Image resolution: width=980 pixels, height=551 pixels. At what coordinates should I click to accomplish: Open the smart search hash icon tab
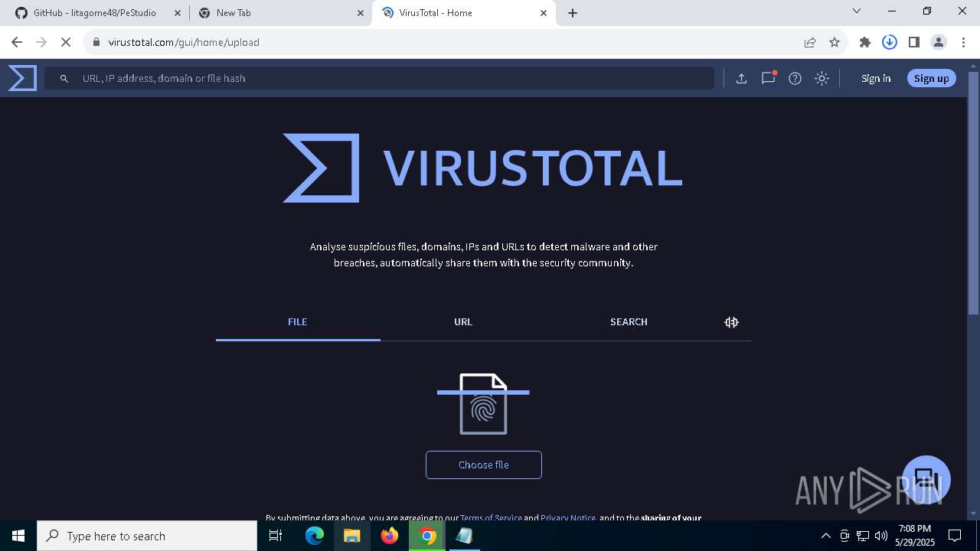coord(731,322)
